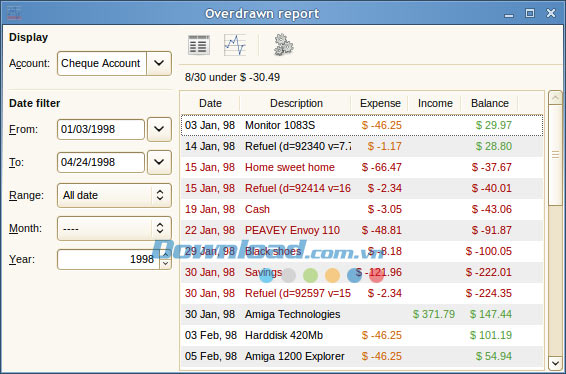Select the Refuel (d=92414 row
Image resolution: width=566 pixels, height=374 pixels.
(x=362, y=188)
